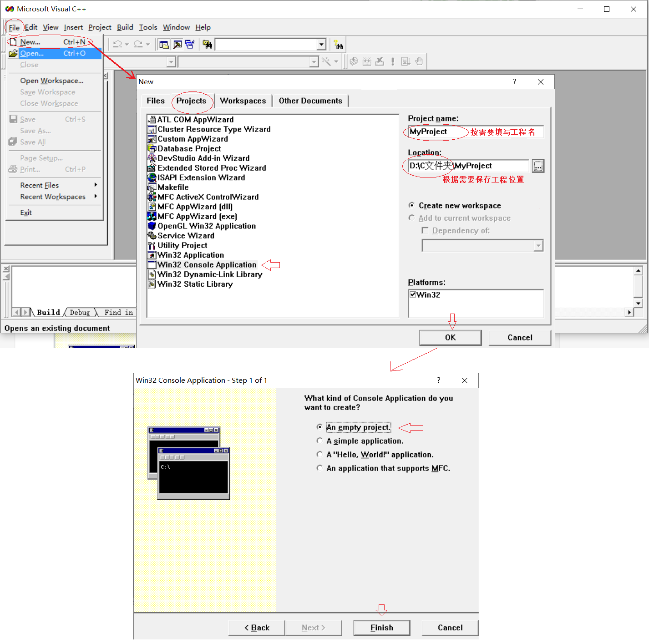Open the Redo history dropdown arrow
This screenshot has width=649, height=644.
tap(148, 44)
